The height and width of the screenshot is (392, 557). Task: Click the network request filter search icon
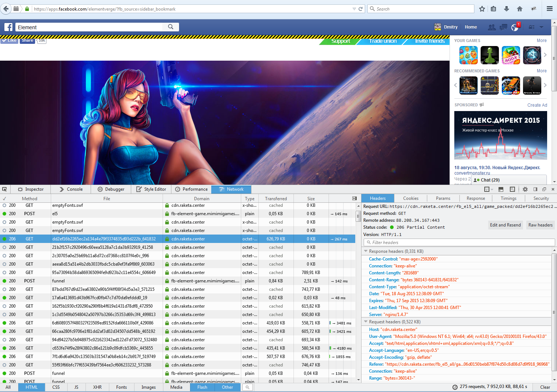click(x=247, y=387)
